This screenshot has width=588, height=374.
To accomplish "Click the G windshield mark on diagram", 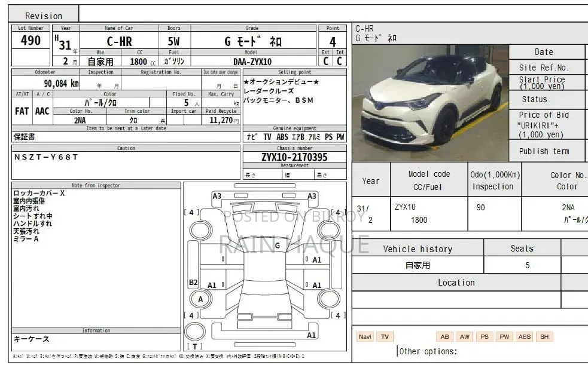I will (278, 246).
